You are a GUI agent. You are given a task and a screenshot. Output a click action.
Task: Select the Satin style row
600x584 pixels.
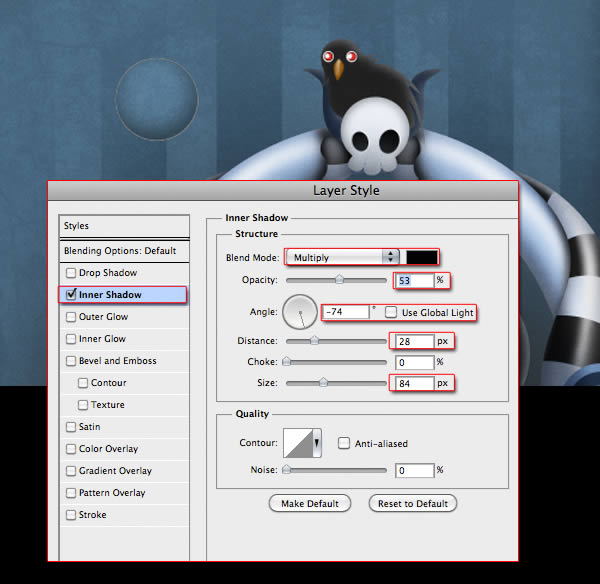[x=124, y=427]
